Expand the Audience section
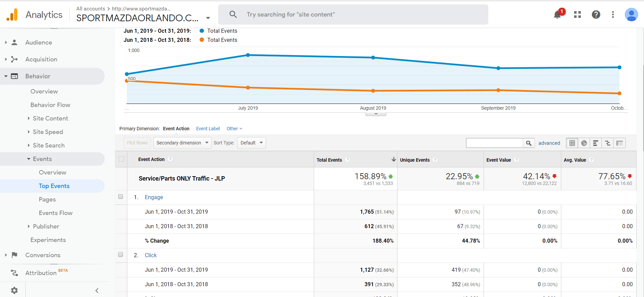This screenshot has width=644, height=297. pos(6,43)
